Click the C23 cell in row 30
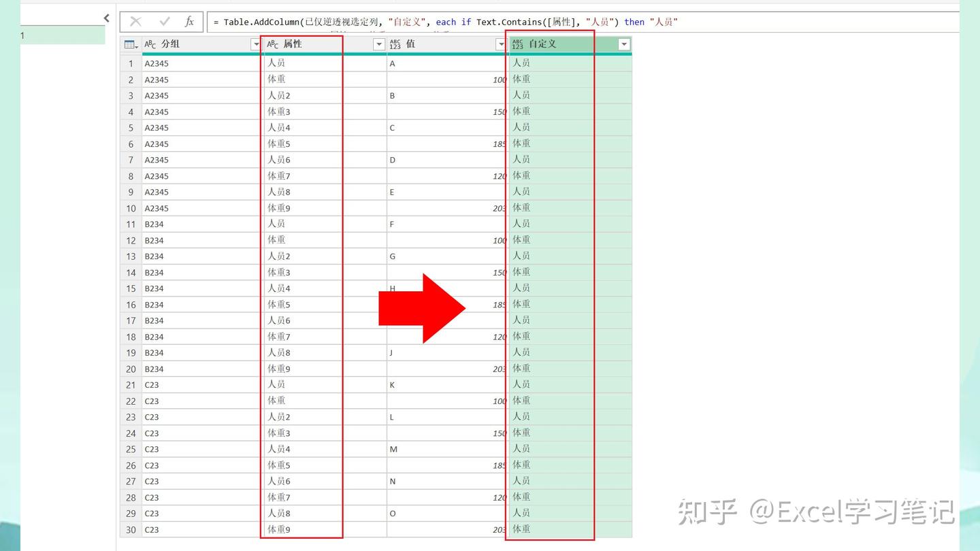Image resolution: width=980 pixels, height=551 pixels. point(202,530)
